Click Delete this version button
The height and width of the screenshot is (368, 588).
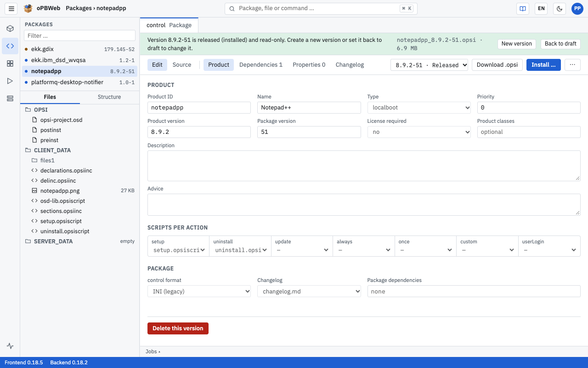pos(178,328)
